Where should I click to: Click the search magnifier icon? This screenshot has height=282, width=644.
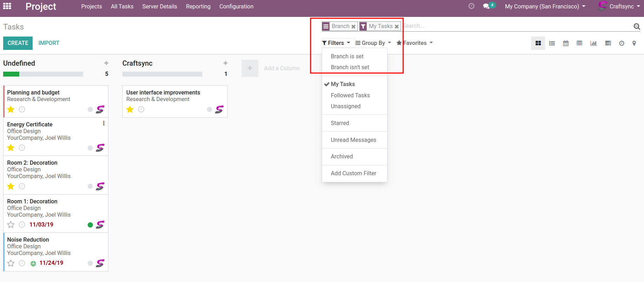637,26
